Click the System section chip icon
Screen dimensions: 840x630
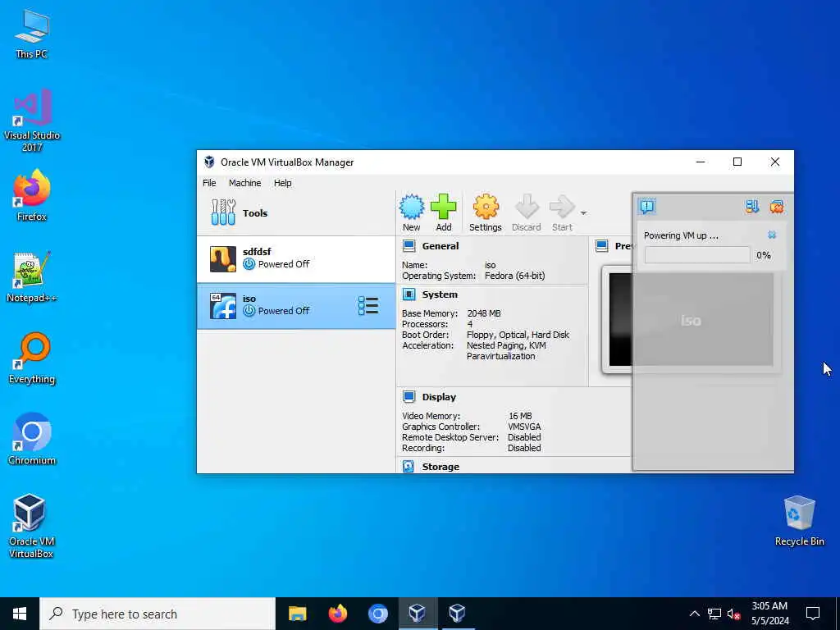click(409, 294)
